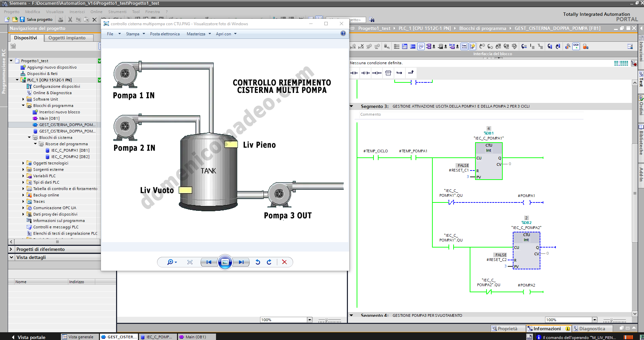Toggle display of segment comments
644x340 pixels.
coord(421,46)
